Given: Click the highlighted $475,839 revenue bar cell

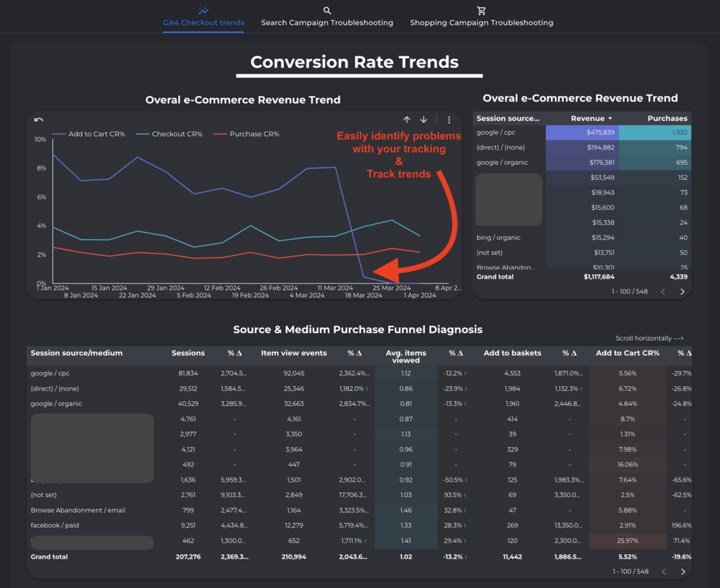Looking at the screenshot, I should point(582,132).
